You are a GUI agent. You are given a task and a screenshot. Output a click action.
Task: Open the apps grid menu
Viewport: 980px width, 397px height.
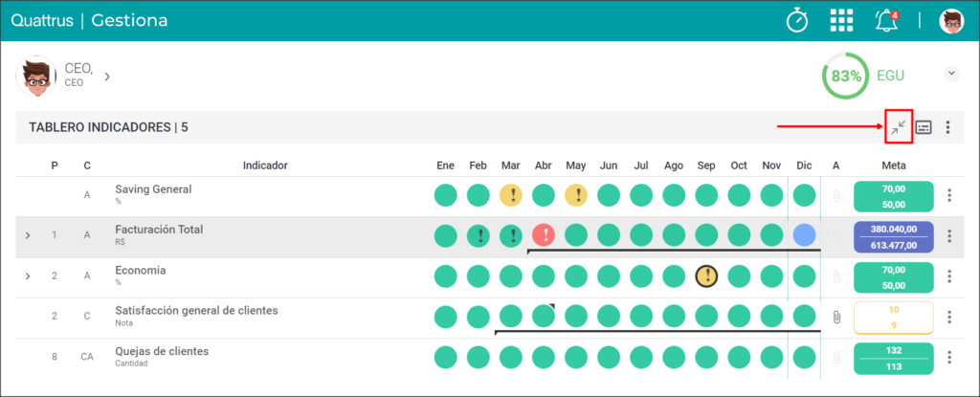pyautogui.click(x=841, y=21)
